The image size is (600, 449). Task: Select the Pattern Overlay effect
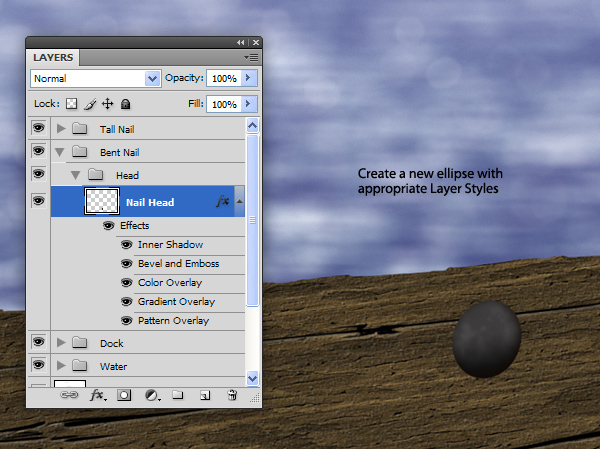[x=173, y=321]
